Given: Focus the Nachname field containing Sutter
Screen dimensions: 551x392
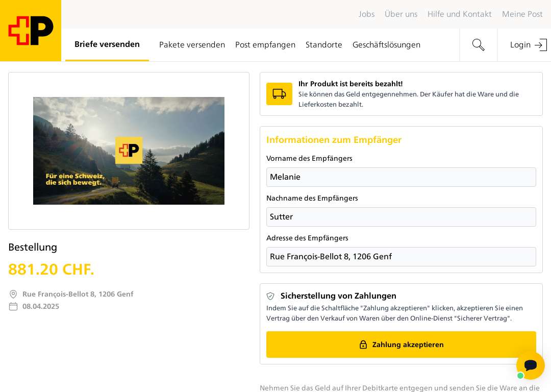Looking at the screenshot, I should [401, 217].
